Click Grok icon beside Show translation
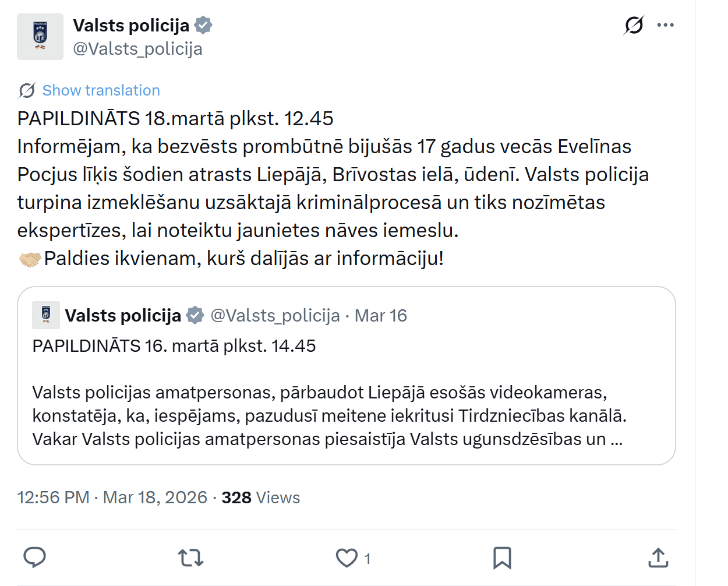Image resolution: width=728 pixels, height=586 pixels. coord(27,90)
